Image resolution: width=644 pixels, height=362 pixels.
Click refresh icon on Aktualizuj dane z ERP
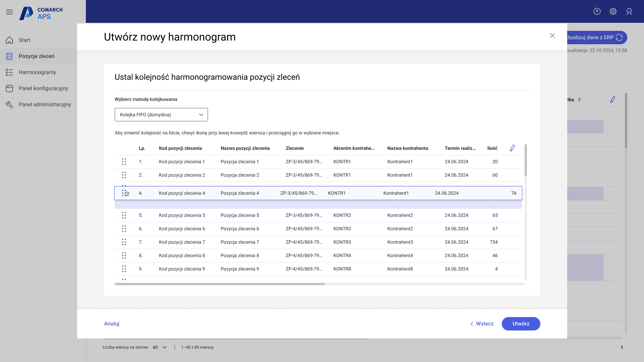[x=619, y=38]
